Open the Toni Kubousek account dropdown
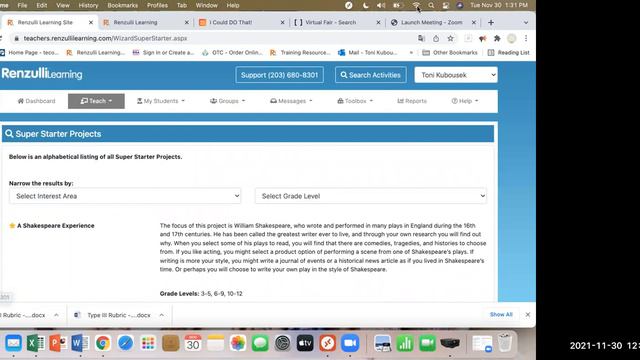Image resolution: width=640 pixels, height=360 pixels. pos(456,75)
